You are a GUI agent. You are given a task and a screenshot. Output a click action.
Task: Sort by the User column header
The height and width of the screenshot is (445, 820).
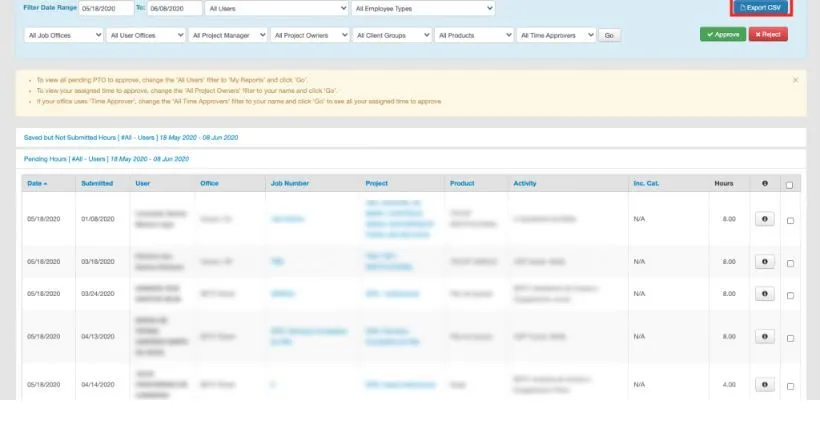(x=142, y=184)
